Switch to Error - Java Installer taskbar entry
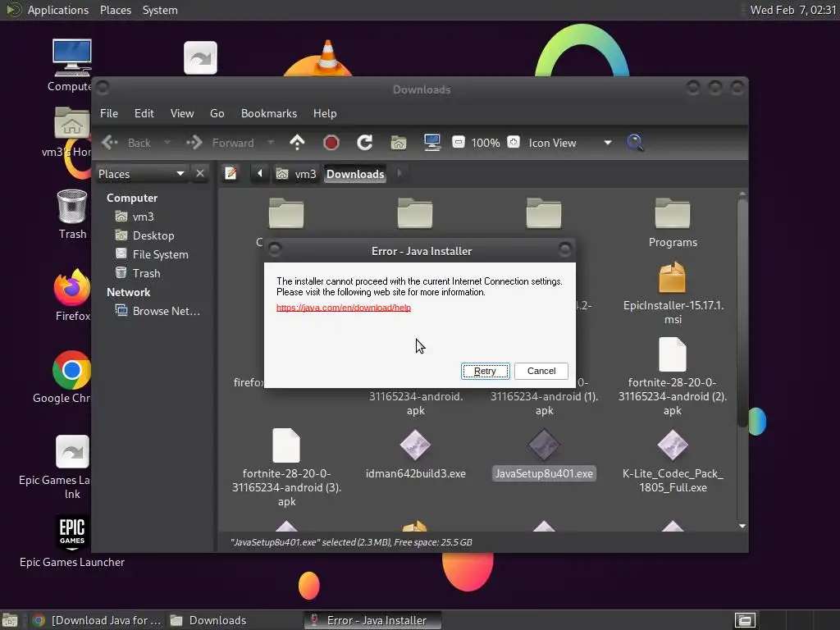The image size is (840, 630). [x=373, y=620]
